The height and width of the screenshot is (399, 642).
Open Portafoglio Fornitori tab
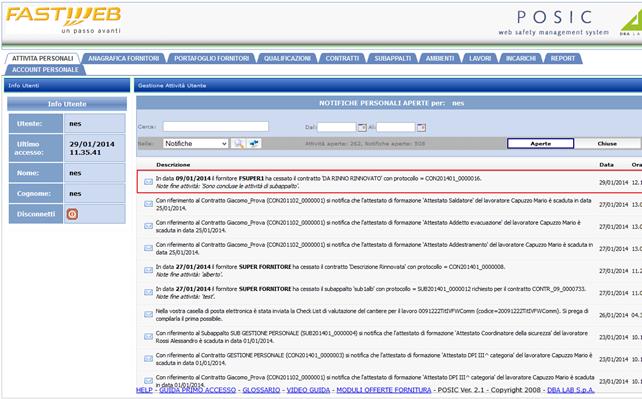[x=212, y=59]
